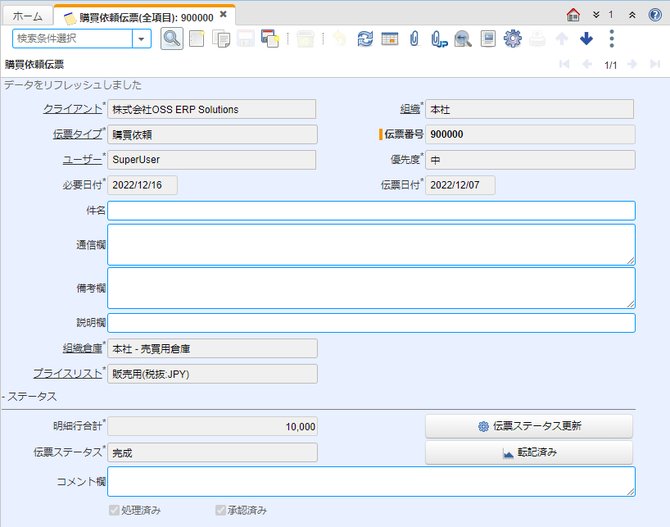This screenshot has width=670, height=527.
Task: Click the プライスリスト field 販売用(税抜:JPY)
Action: click(x=212, y=374)
